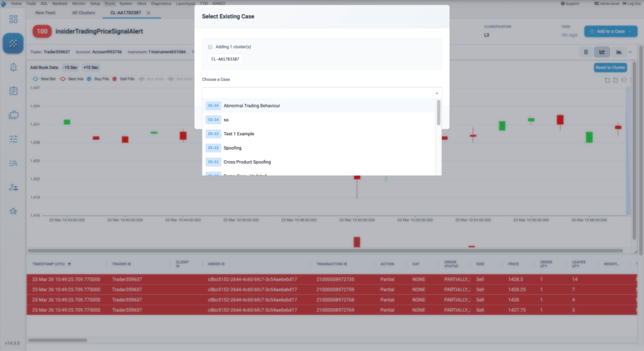Click the first zoom-box chart tool icon
This screenshot has width=644, height=351.
coord(607,80)
